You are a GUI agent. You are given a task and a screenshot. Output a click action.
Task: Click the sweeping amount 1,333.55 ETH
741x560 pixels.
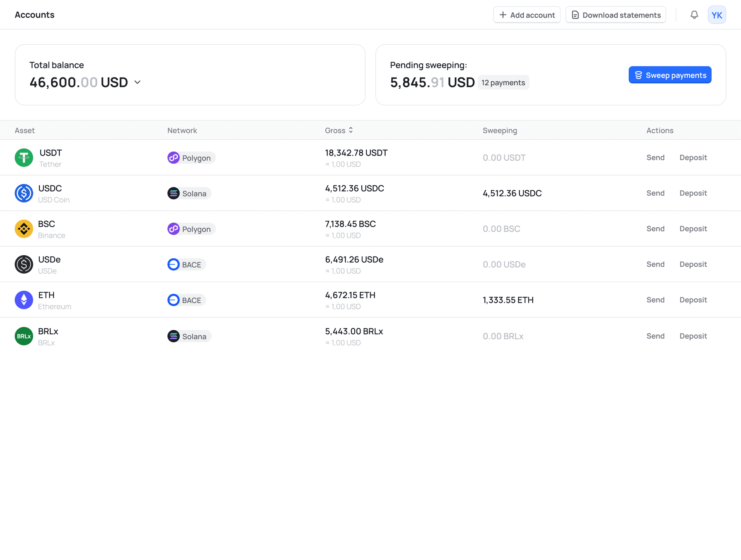[x=508, y=299]
